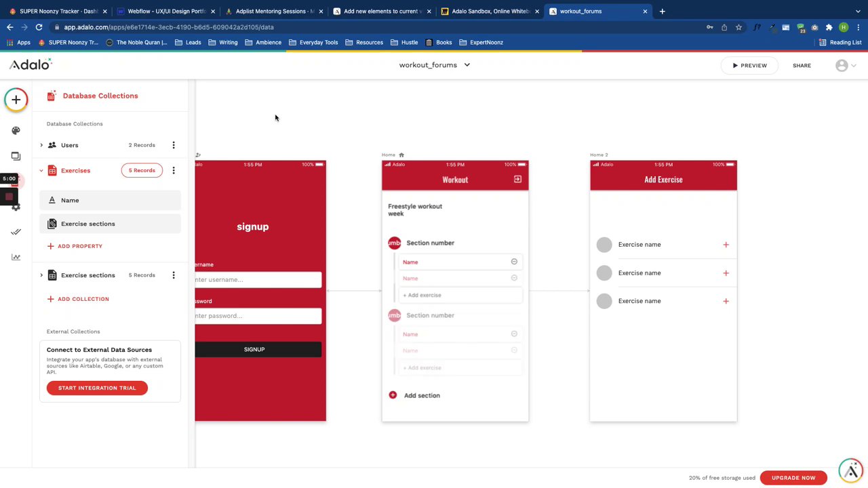Select the Exercise sections relationship property
Viewport: 868px width, 488px height.
110,224
